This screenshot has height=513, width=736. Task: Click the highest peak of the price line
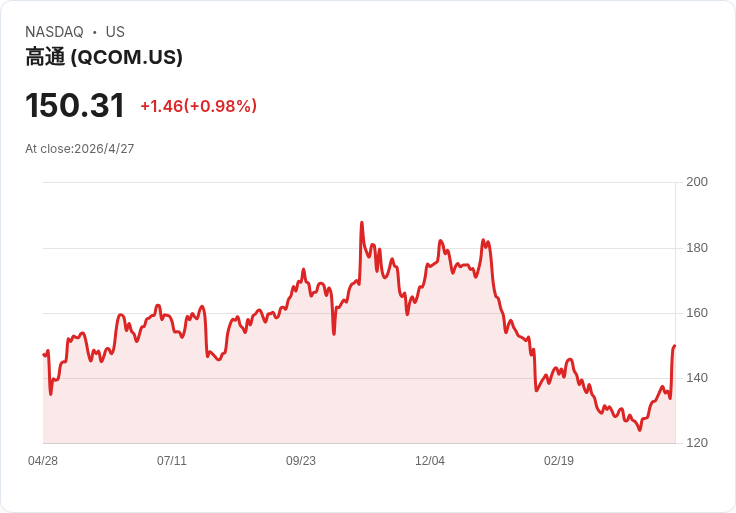coord(361,222)
